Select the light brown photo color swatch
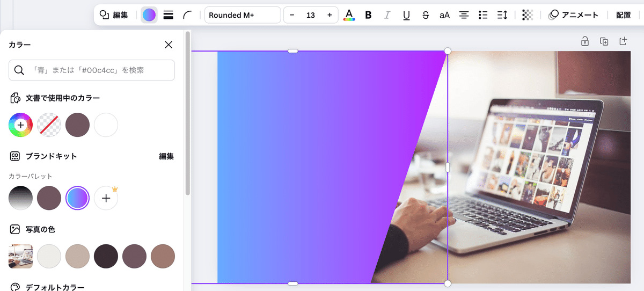This screenshot has width=644, height=291. [163, 256]
